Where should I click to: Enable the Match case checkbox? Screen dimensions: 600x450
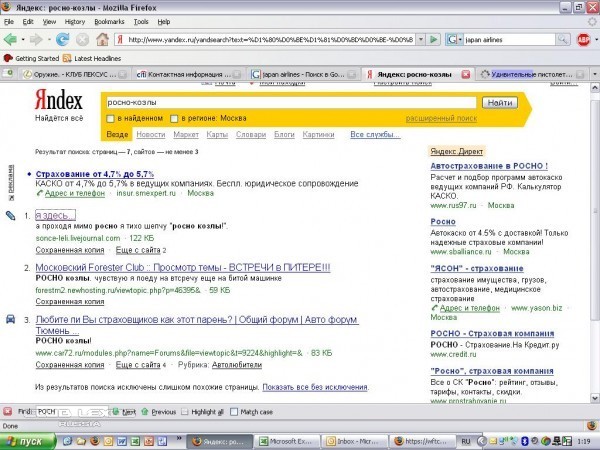point(234,411)
